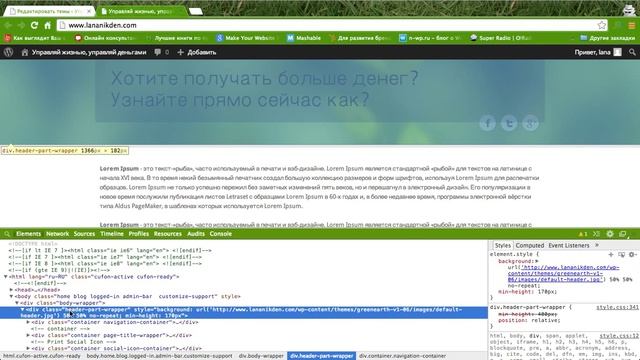Expand the background shorthand property triangle
The width and height of the screenshot is (640, 360).
(536, 261)
